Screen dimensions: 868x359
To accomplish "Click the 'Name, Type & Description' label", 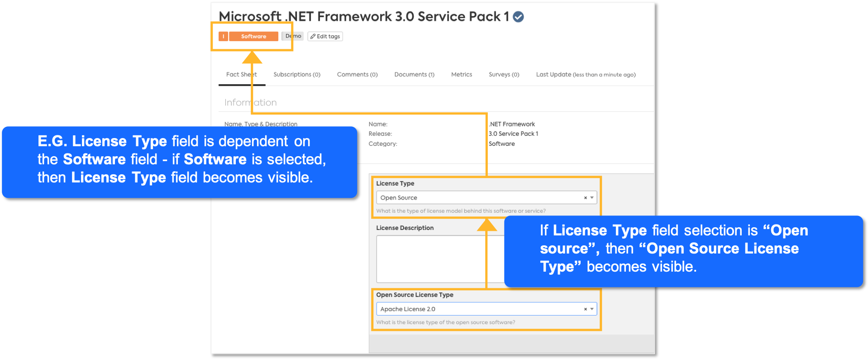I will (x=261, y=124).
